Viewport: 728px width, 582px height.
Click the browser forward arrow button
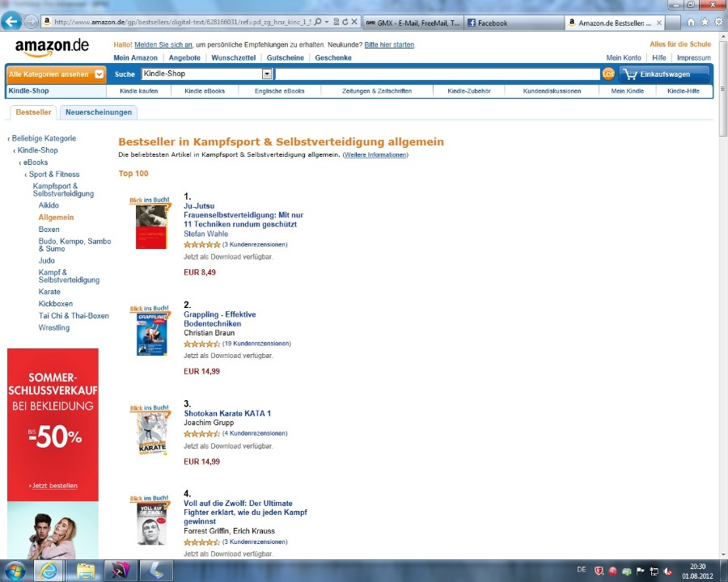tap(31, 21)
